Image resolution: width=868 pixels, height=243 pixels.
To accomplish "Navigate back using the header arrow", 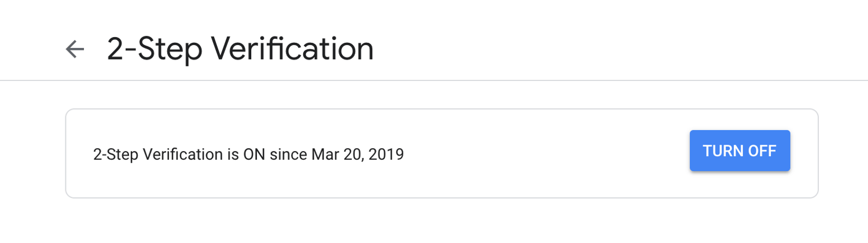I will pos(75,49).
